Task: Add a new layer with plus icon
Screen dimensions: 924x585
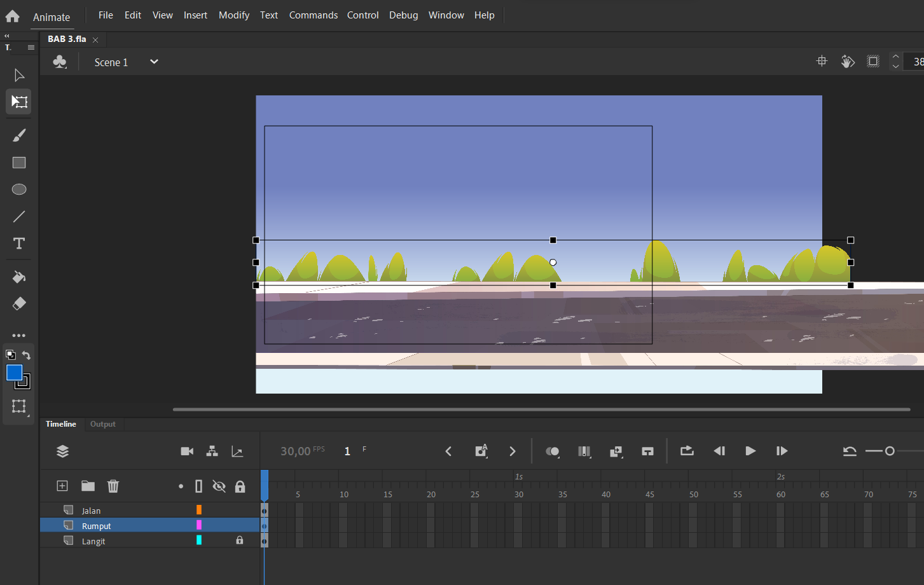Action: (62, 486)
